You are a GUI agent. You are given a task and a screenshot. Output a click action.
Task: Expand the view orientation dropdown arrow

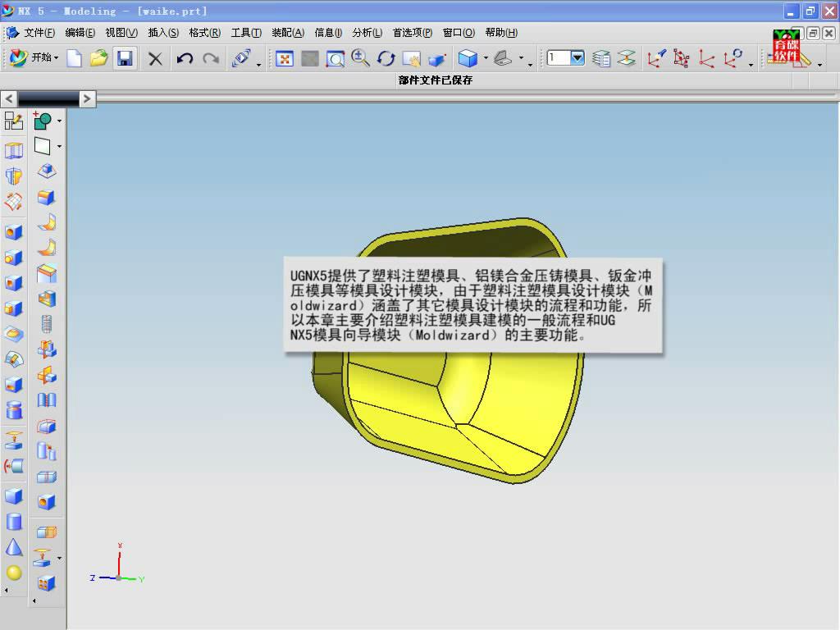tap(521, 58)
